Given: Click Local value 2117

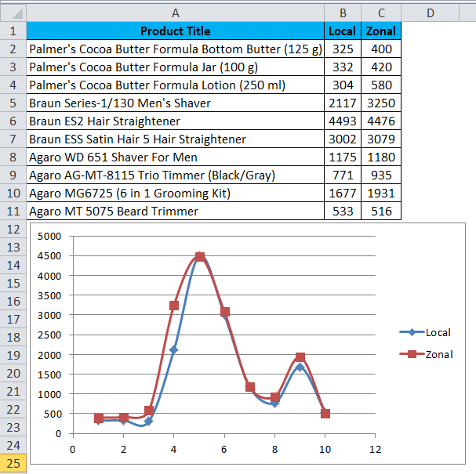Looking at the screenshot, I should click(x=343, y=103).
